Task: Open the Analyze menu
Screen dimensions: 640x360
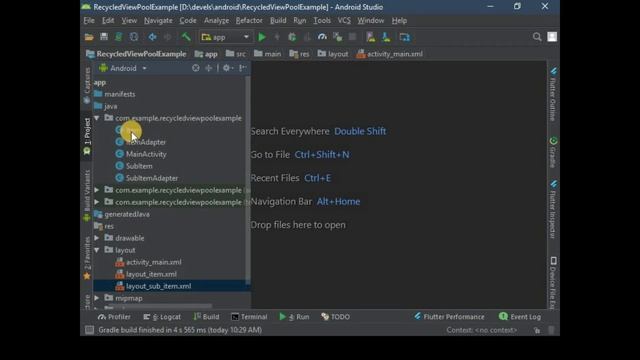Action: coord(216,20)
